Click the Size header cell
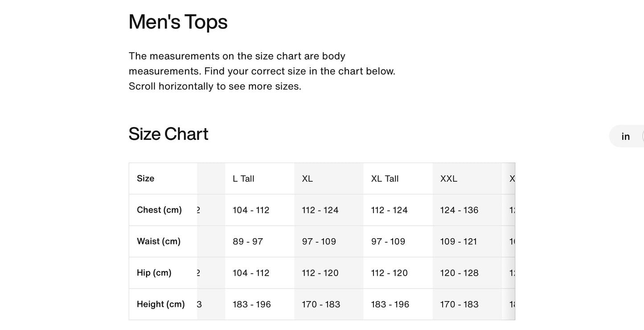 pyautogui.click(x=146, y=179)
